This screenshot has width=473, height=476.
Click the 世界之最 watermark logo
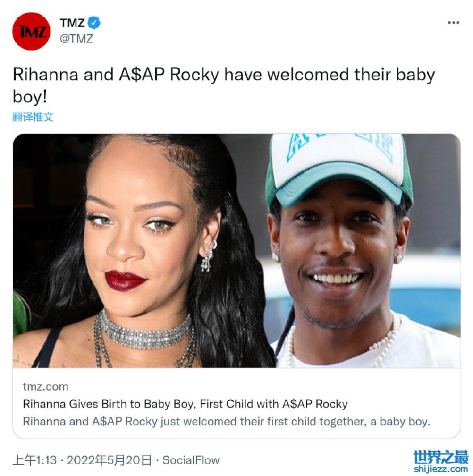coord(441,457)
